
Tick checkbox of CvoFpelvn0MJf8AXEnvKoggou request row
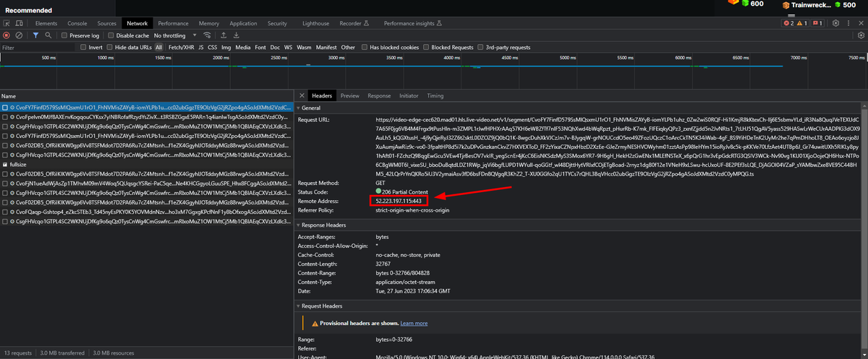(x=4, y=116)
